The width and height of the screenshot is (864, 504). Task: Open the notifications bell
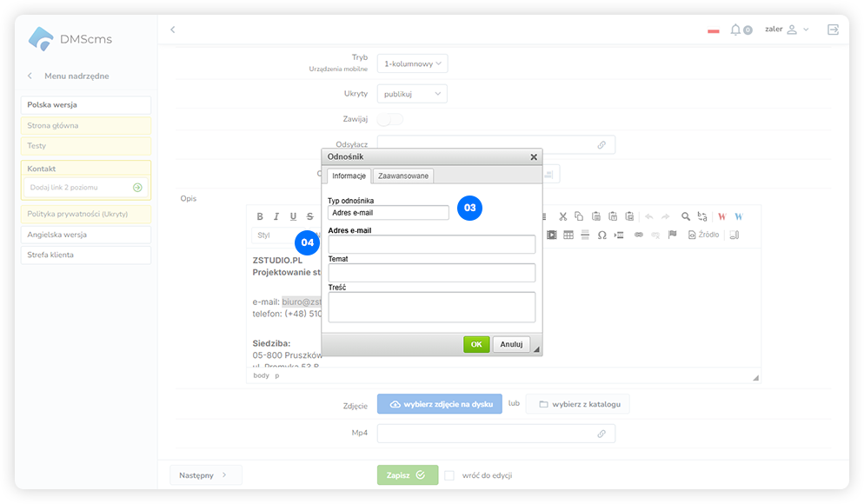coord(735,30)
